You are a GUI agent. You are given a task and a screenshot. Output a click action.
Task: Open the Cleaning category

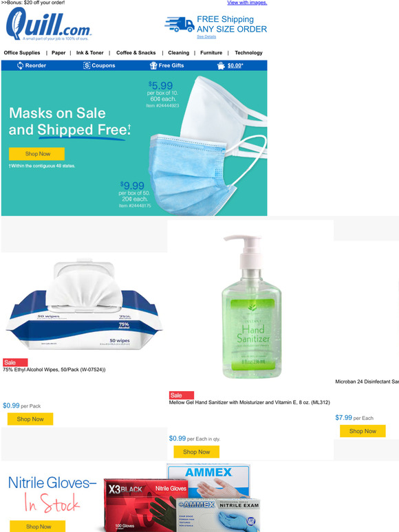[179, 53]
